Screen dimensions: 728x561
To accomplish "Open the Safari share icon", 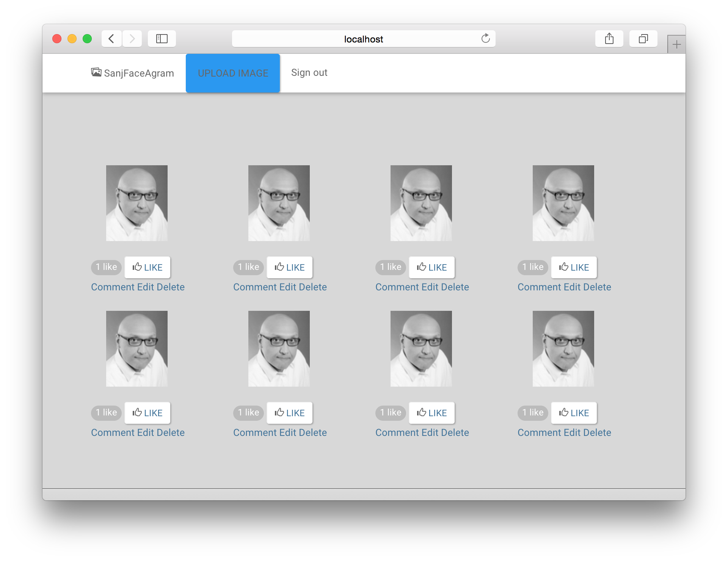I will [x=609, y=39].
